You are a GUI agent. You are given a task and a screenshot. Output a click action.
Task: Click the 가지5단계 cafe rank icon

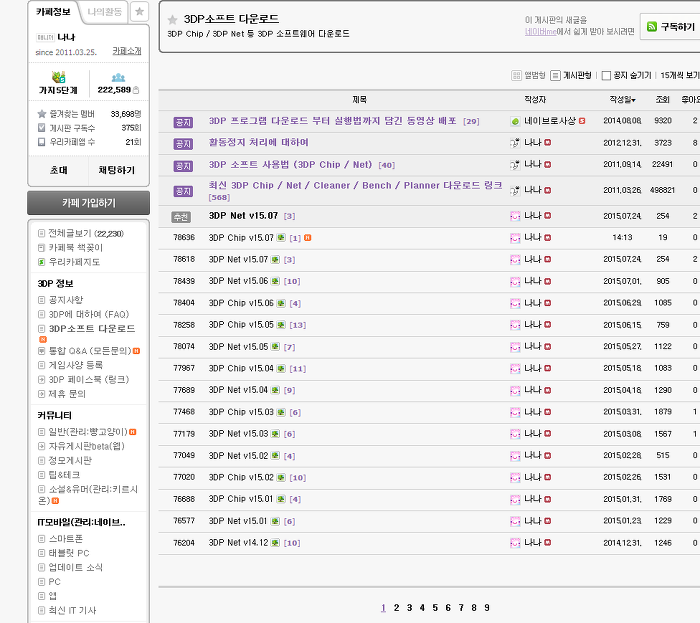(x=58, y=77)
